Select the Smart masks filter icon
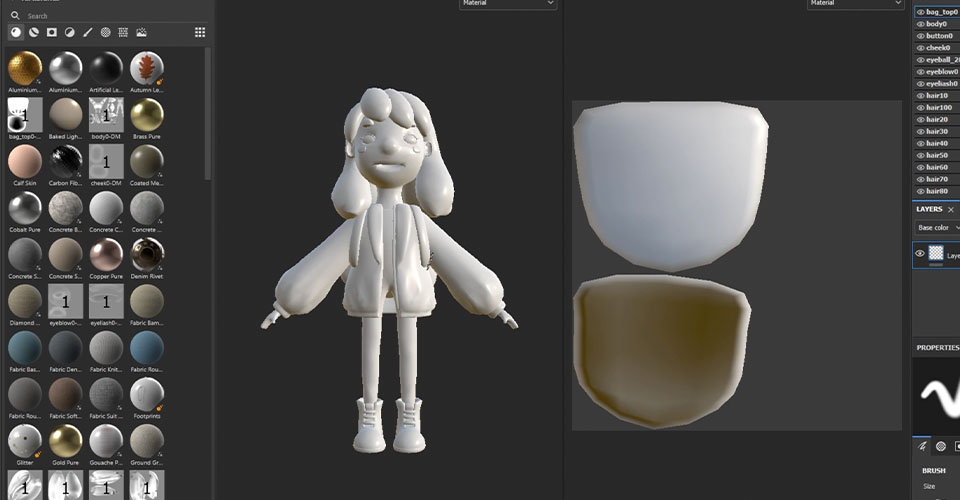 click(52, 32)
